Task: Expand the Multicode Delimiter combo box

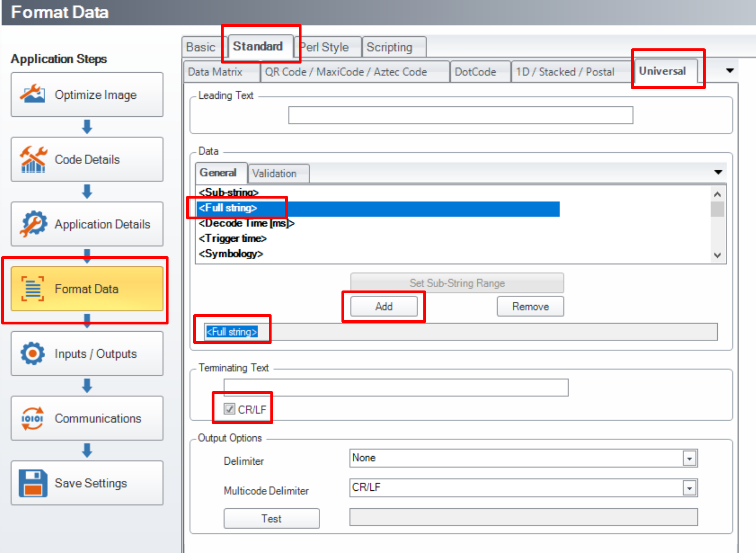Action: [689, 488]
